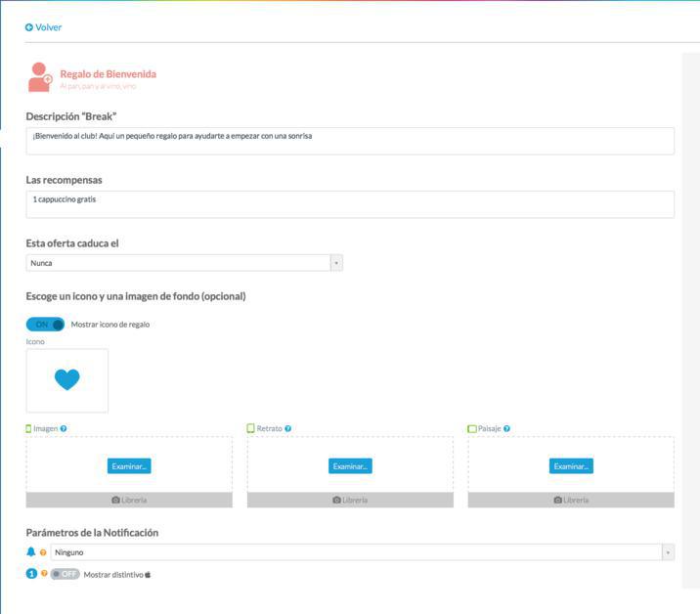
Task: Enable the Mostrar distintivo toggle
Action: [65, 574]
